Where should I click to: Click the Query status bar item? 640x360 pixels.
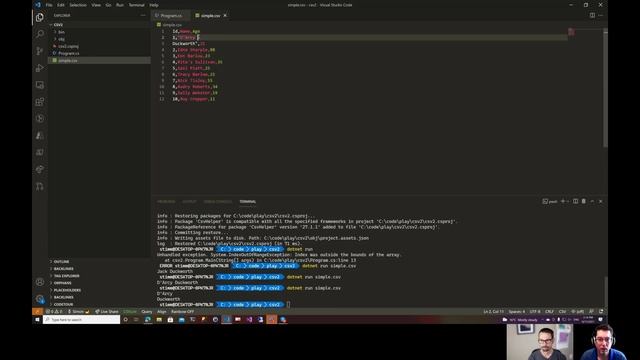147,311
